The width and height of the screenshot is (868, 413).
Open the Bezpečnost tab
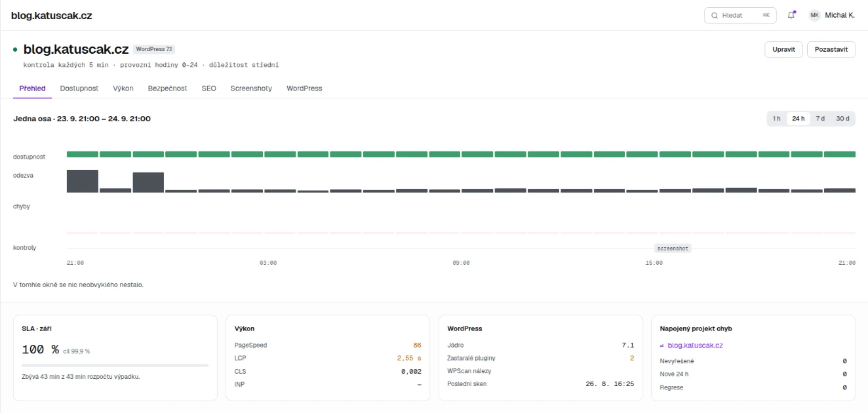pyautogui.click(x=167, y=88)
